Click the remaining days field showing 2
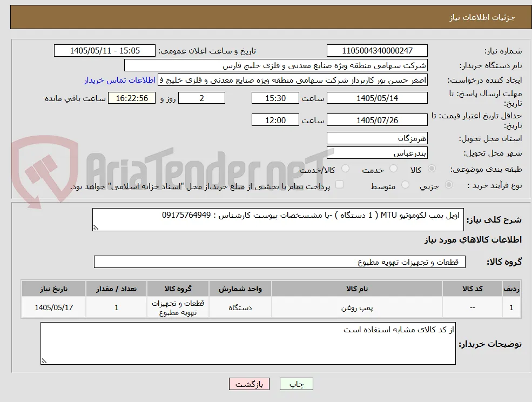This screenshot has height=402, width=532. [x=201, y=98]
